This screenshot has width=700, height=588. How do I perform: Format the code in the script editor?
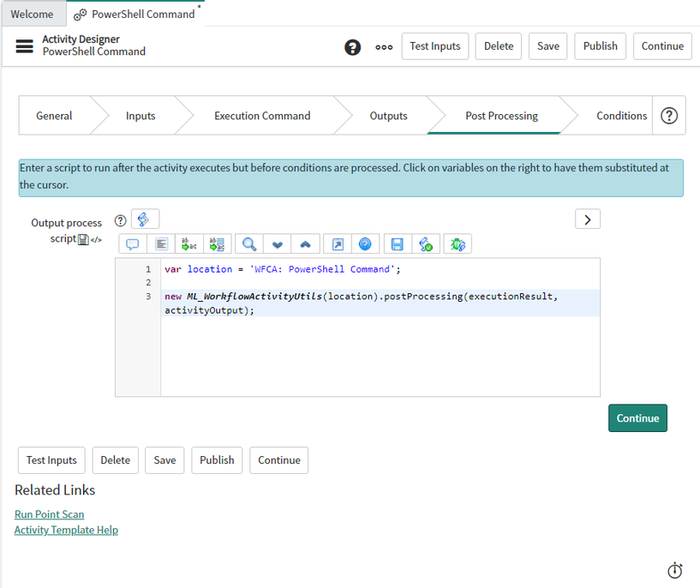(x=161, y=244)
